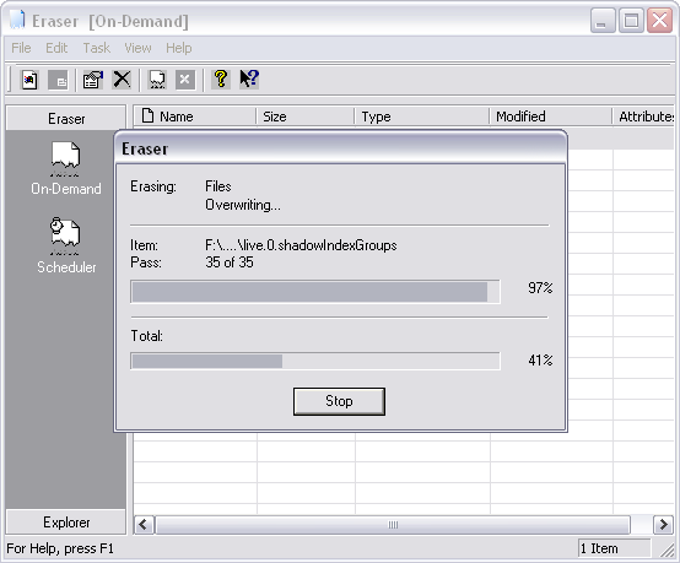The image size is (680, 563).
Task: Click the Eraser app icon in title bar
Action: (17, 20)
